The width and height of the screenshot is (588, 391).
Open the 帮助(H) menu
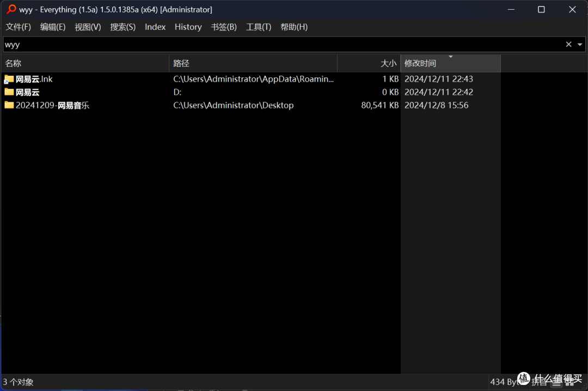[x=294, y=27]
